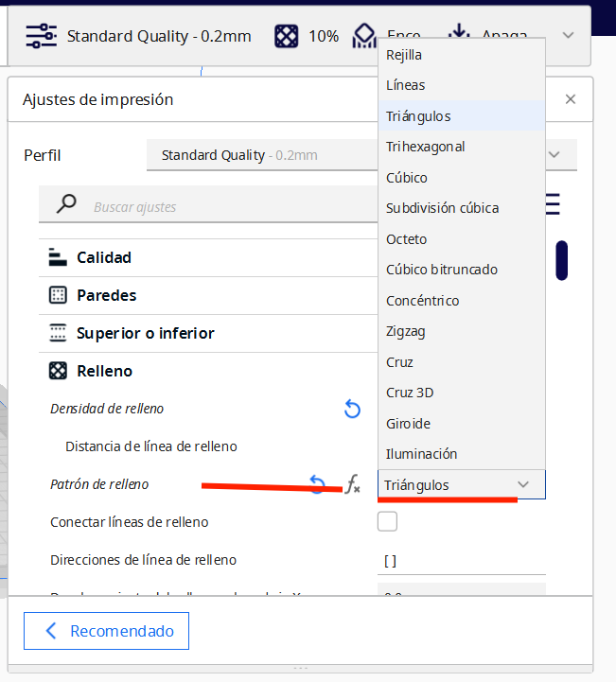Pick Zigzag from the pattern list

coord(407,331)
